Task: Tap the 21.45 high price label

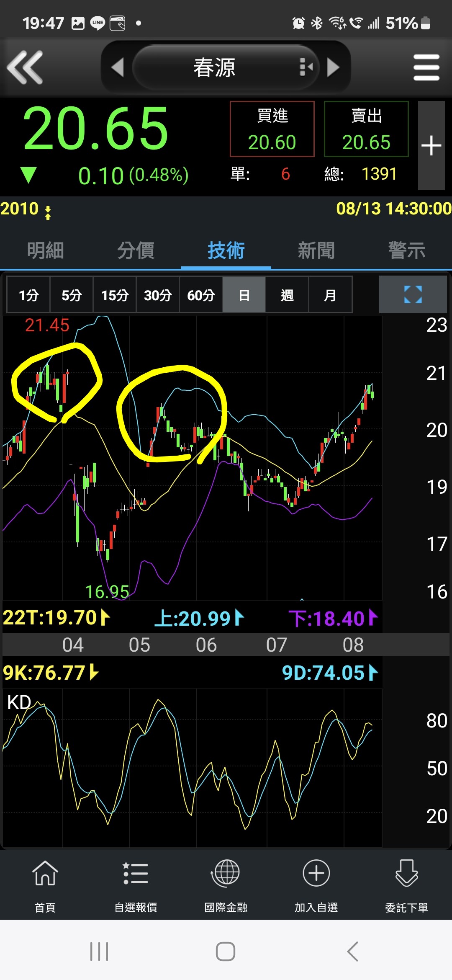Action: pyautogui.click(x=47, y=325)
